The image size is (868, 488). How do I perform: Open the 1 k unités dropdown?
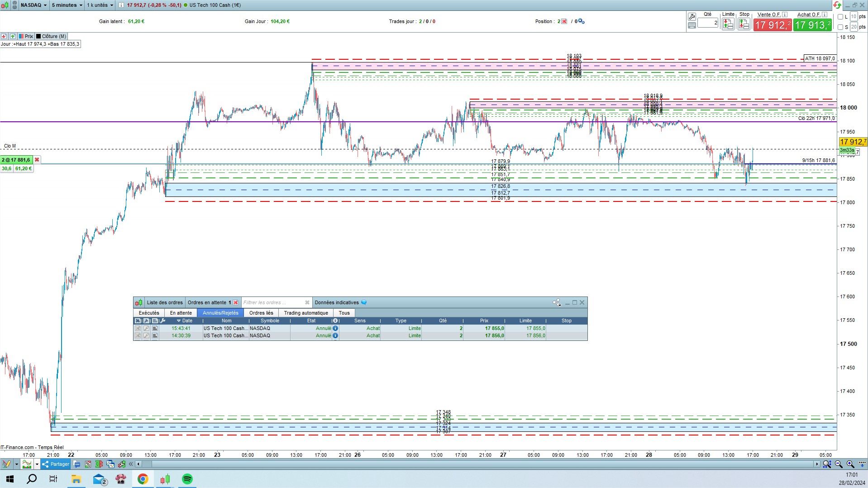pyautogui.click(x=100, y=5)
